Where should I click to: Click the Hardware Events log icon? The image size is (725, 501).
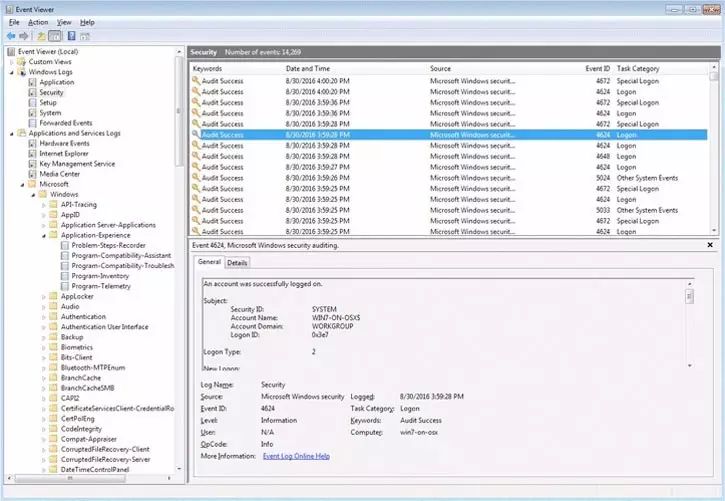(x=32, y=143)
